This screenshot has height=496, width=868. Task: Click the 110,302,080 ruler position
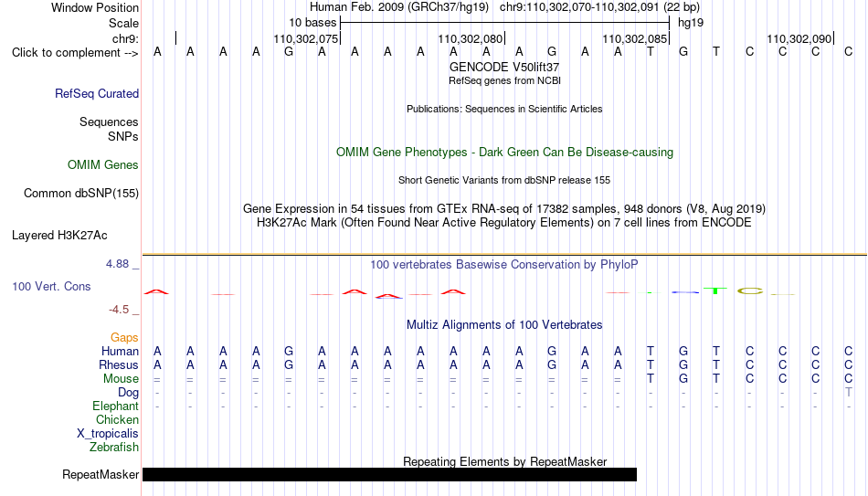470,39
